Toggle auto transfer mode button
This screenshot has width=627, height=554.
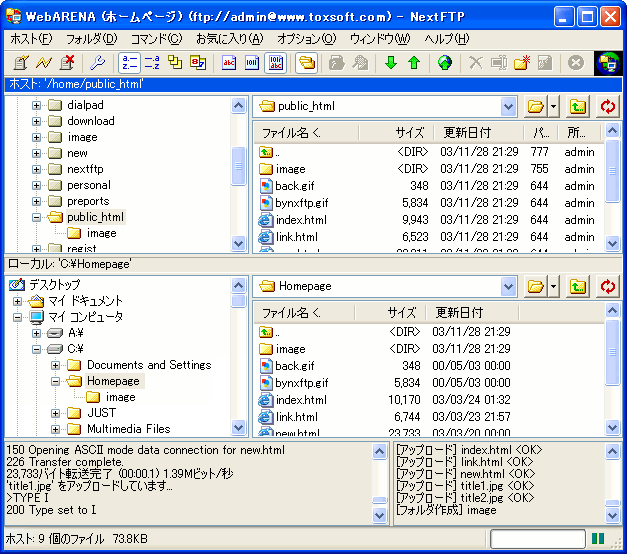click(276, 63)
